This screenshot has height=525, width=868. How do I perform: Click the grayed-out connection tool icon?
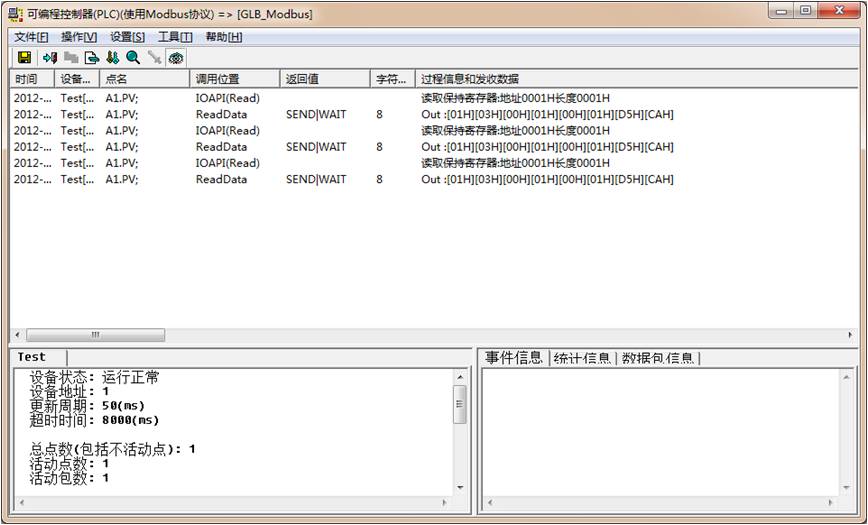click(x=154, y=58)
